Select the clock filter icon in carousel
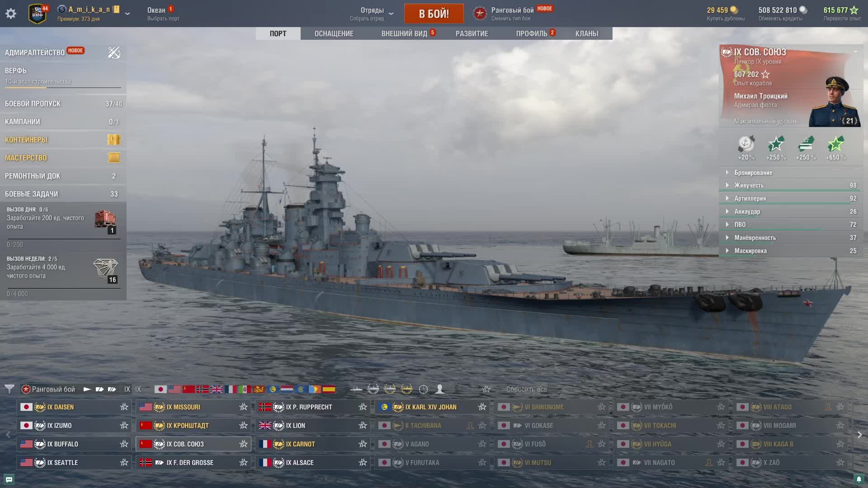The width and height of the screenshot is (868, 488). 423,389
